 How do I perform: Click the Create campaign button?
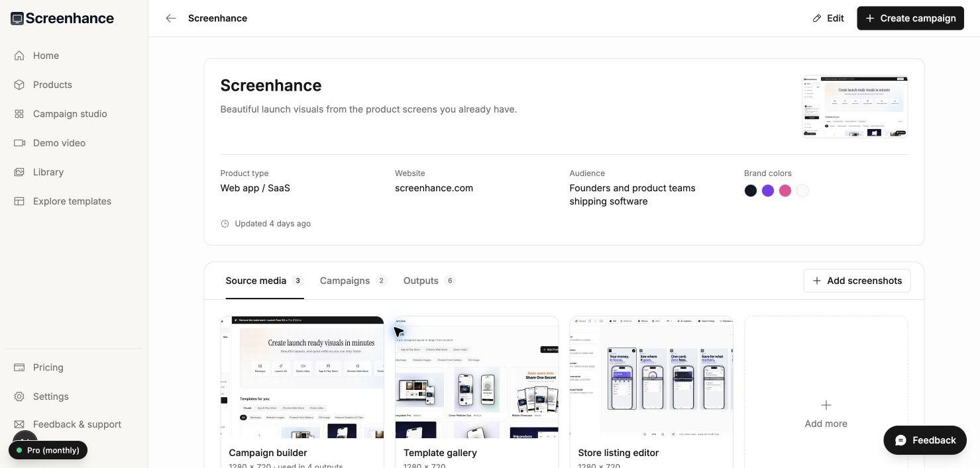910,18
